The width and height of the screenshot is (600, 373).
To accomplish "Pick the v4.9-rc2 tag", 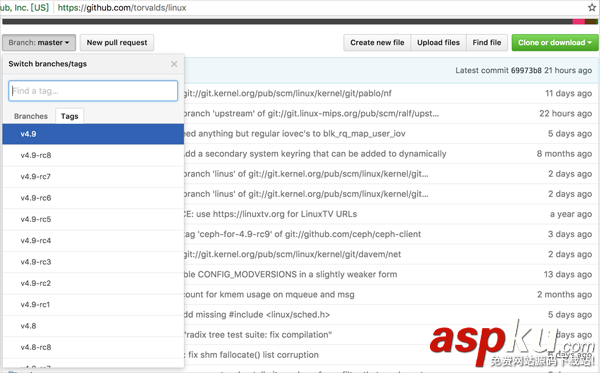I will click(93, 283).
